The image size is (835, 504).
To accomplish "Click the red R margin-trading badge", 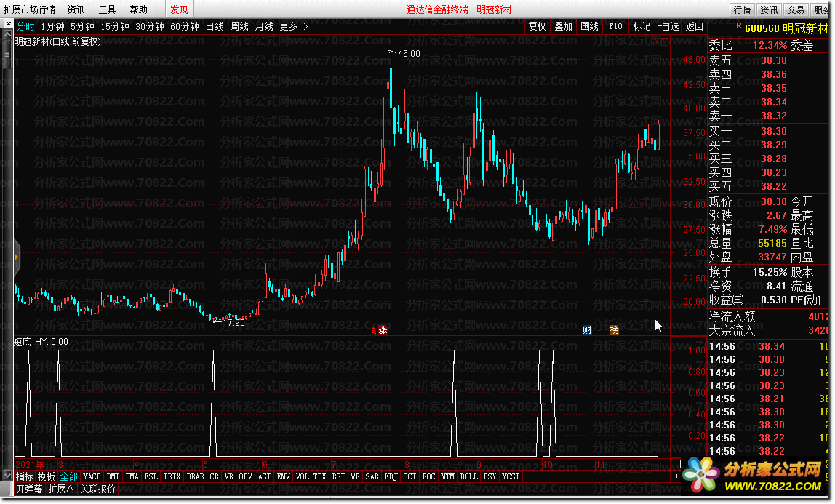I will tap(738, 25).
